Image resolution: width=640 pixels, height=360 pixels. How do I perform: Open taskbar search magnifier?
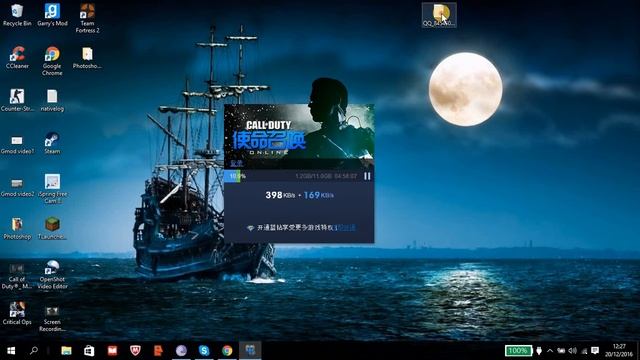[x=34, y=350]
